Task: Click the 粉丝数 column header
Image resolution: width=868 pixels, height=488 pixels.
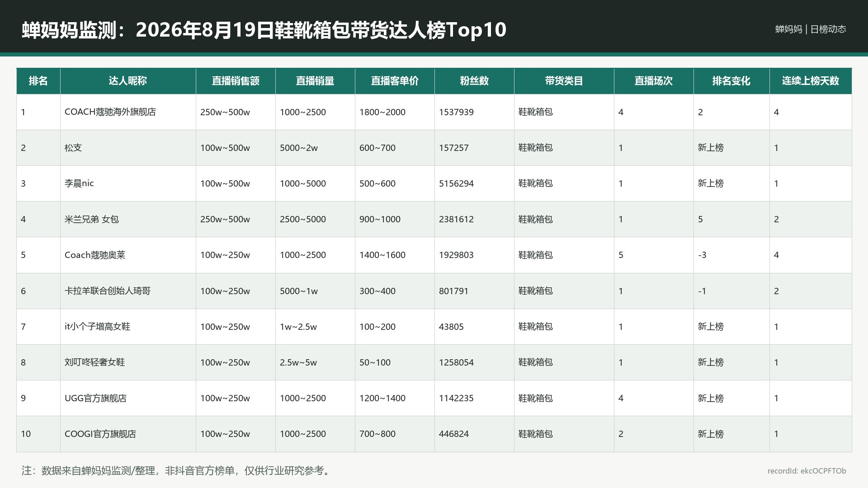Action: click(474, 81)
